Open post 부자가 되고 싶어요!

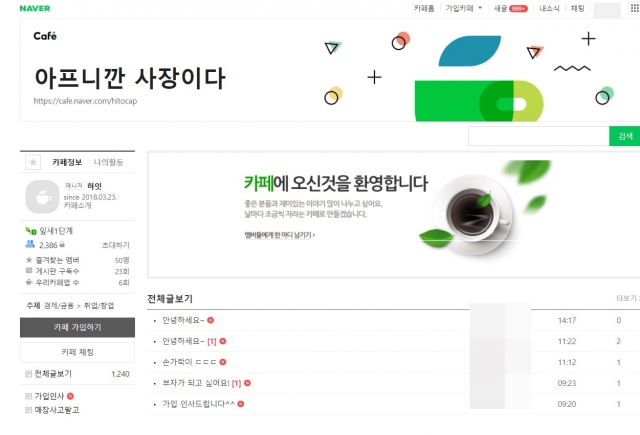point(196,383)
